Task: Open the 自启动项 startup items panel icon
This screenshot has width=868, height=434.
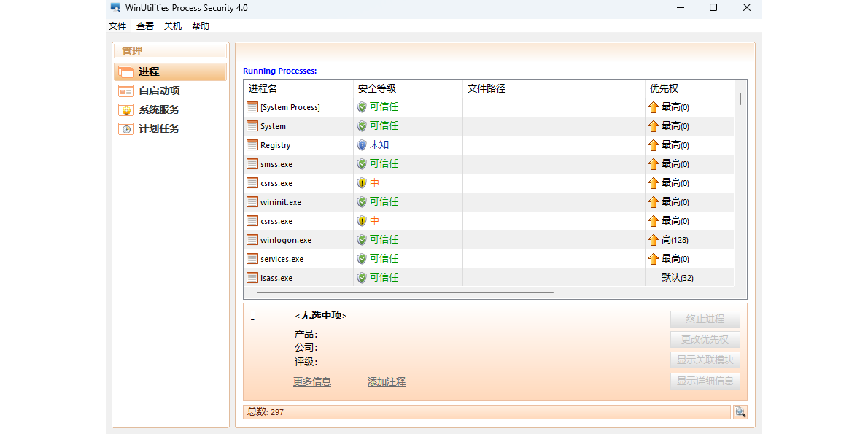Action: pos(125,90)
